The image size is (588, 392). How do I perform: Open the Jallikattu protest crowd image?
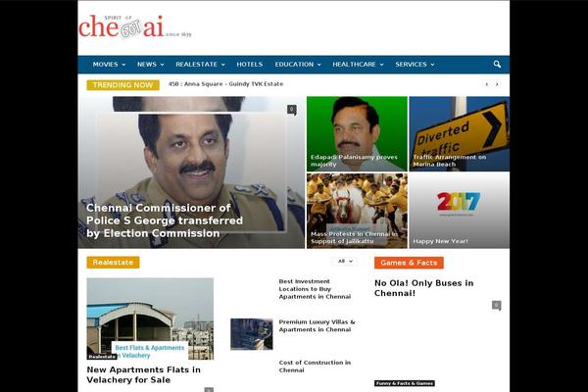357,211
